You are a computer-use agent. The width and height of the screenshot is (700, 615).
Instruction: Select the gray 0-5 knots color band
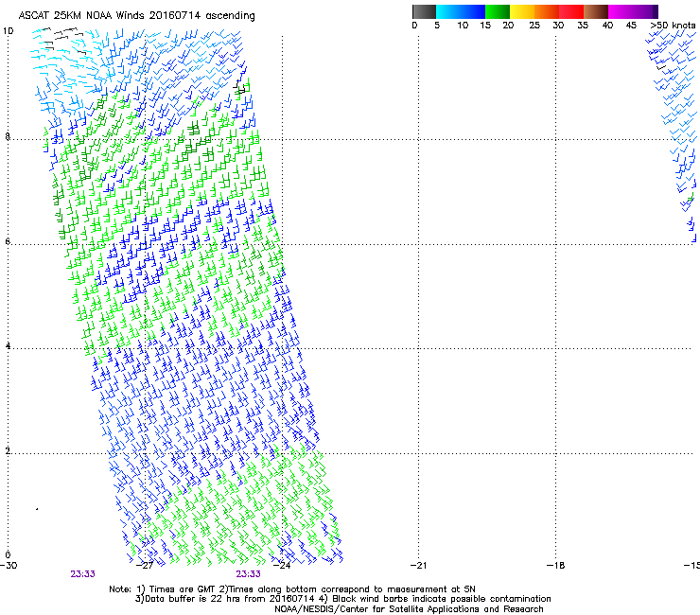[x=424, y=11]
